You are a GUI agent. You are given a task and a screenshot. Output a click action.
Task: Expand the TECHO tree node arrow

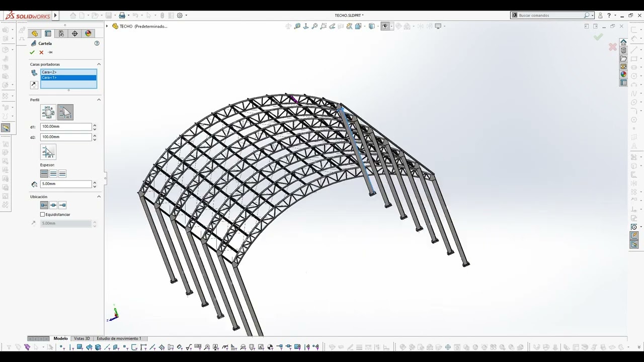point(107,26)
